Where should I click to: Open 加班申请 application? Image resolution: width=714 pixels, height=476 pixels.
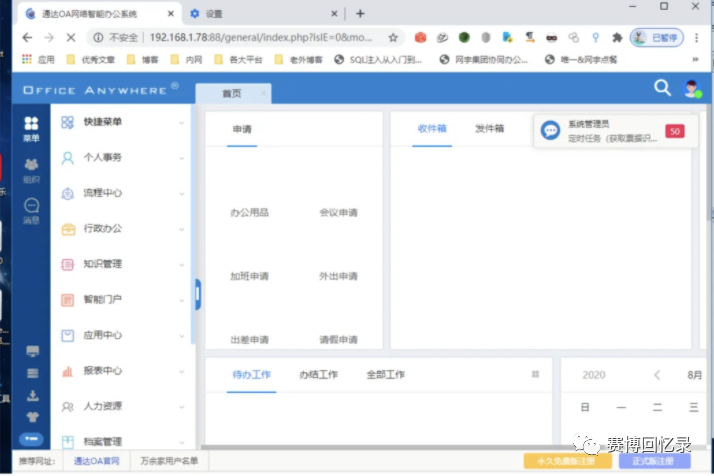250,276
